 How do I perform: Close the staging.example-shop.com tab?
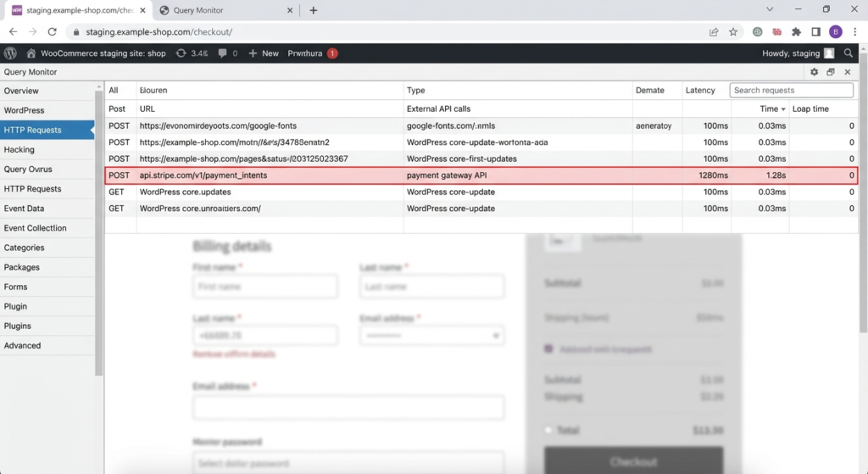[x=142, y=10]
